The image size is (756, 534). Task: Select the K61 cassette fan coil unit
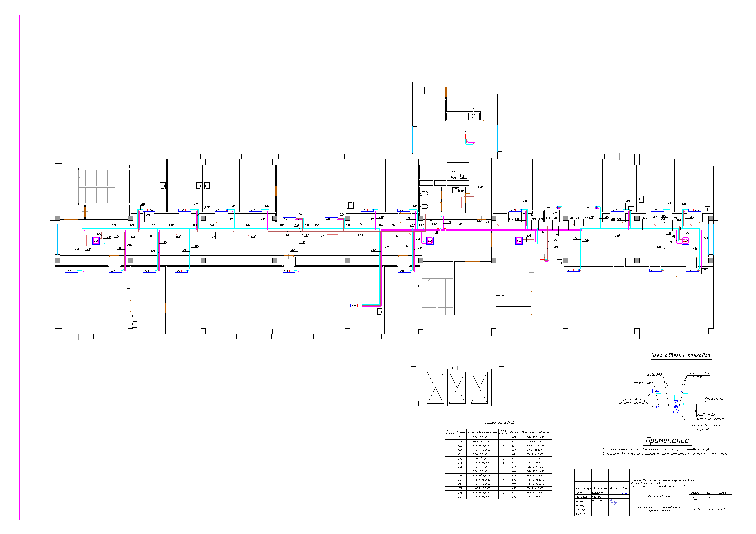tap(430, 241)
